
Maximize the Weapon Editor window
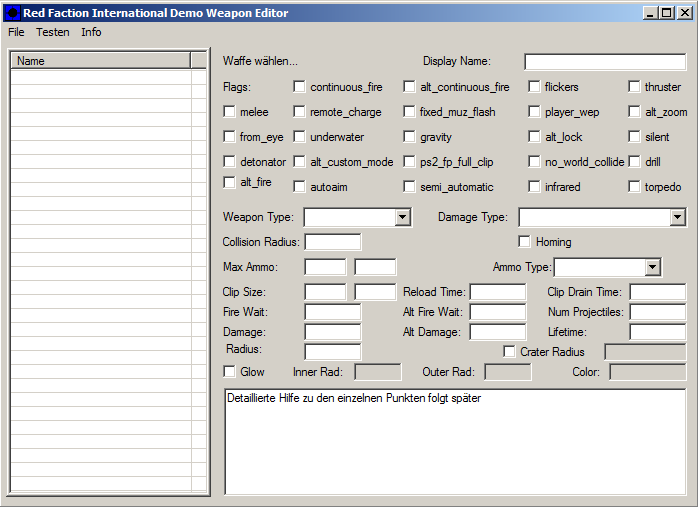click(x=668, y=13)
